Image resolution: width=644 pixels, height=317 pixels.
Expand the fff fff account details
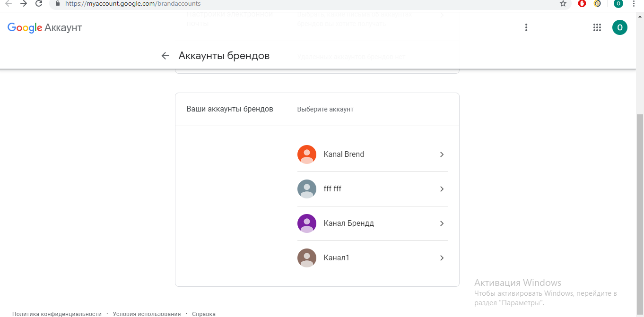click(x=442, y=188)
